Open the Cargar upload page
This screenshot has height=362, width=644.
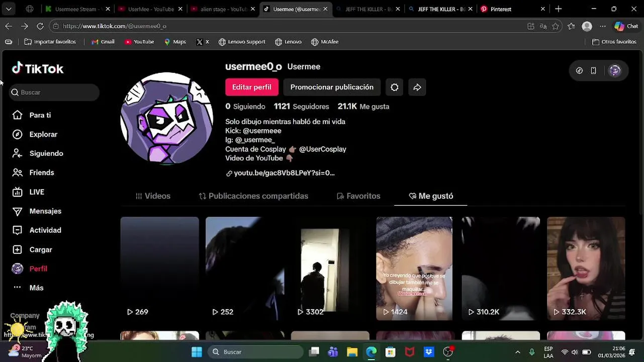point(32,249)
